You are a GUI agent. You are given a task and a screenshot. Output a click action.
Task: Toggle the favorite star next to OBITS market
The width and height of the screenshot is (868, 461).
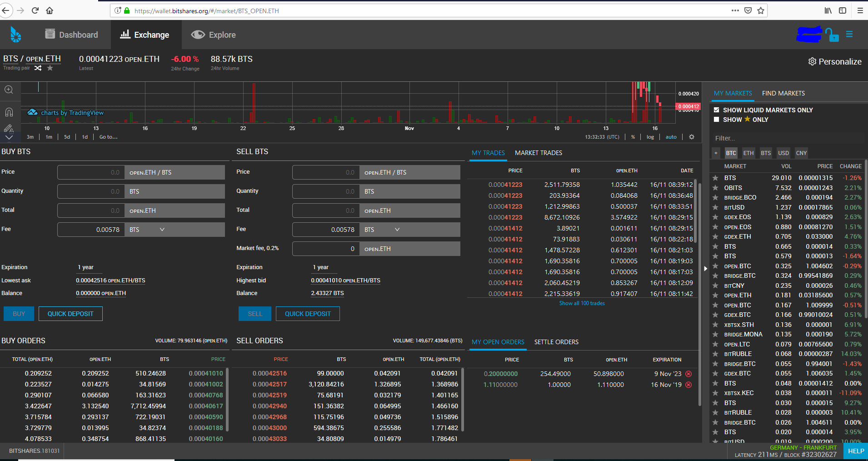tap(715, 188)
